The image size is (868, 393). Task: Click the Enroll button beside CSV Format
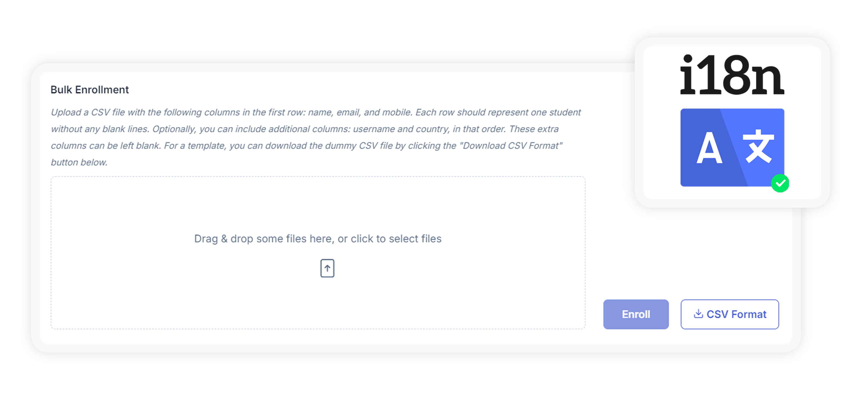point(636,314)
